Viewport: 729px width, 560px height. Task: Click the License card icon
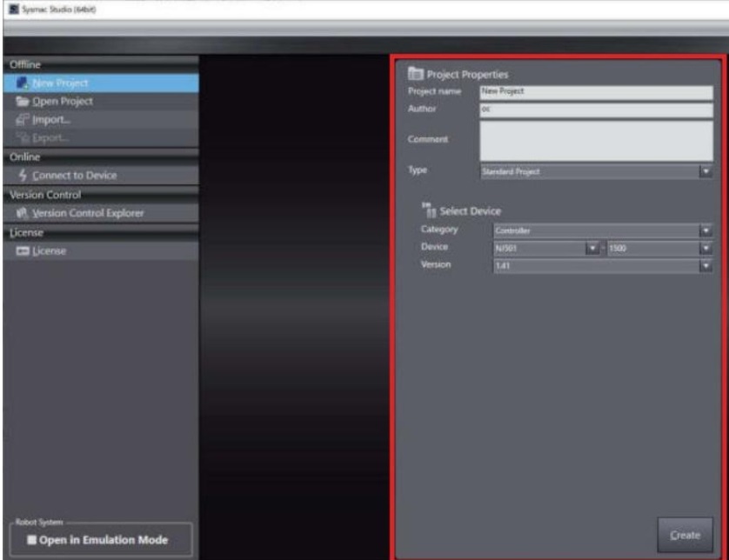point(23,251)
